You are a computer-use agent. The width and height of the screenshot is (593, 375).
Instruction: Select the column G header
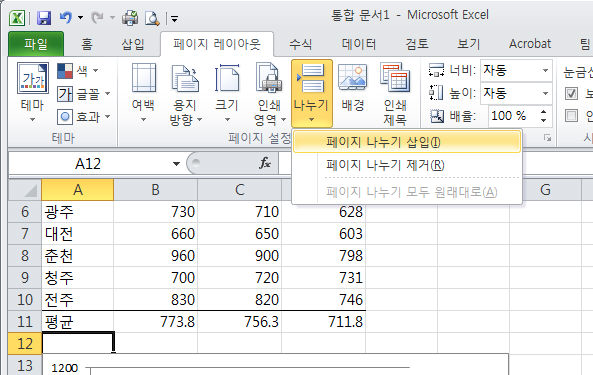pos(545,190)
